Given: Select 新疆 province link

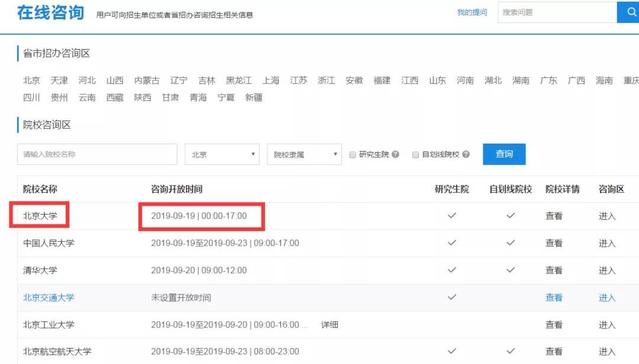Looking at the screenshot, I should click(x=254, y=97).
